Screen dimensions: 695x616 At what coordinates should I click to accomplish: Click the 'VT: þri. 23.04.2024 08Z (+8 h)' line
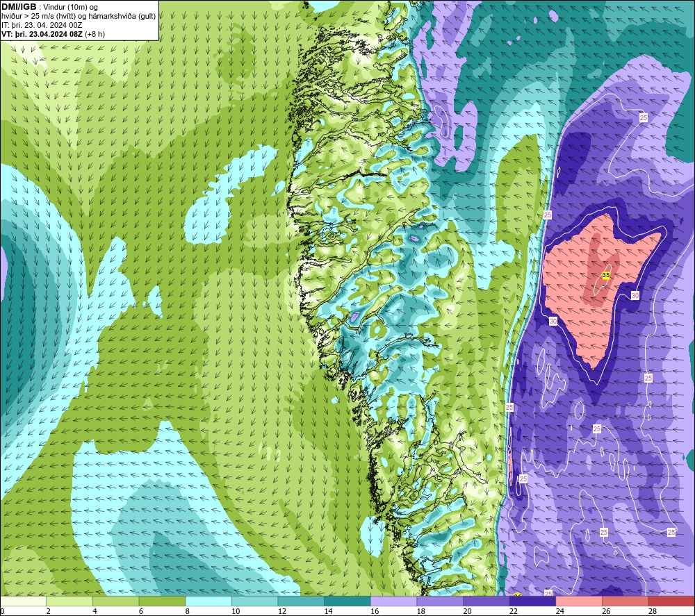tap(54, 34)
